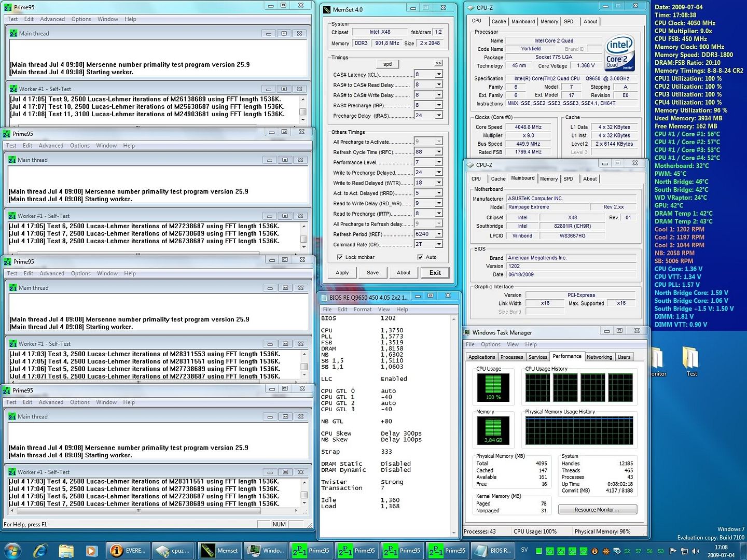747x560 pixels.
Task: Open the Test folder on the desktop
Action: coord(691,361)
